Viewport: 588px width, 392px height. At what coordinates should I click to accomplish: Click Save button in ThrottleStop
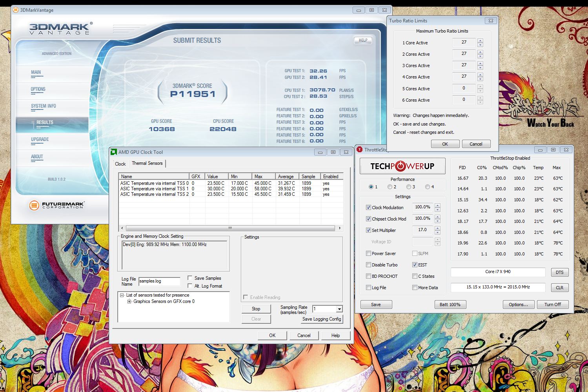tap(376, 304)
